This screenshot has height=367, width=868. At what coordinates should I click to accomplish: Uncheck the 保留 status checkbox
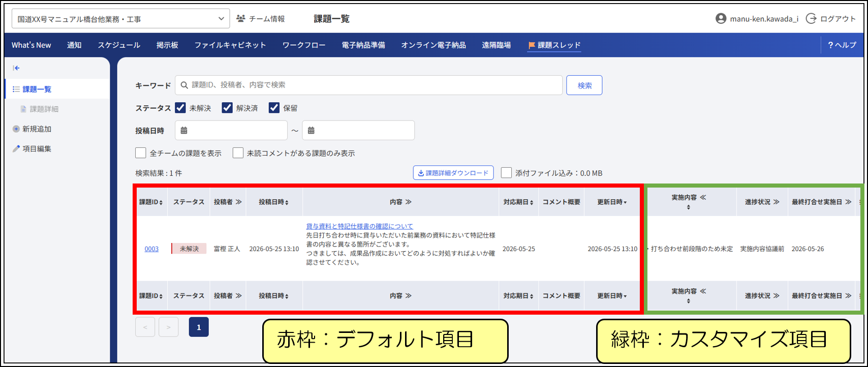pos(274,108)
